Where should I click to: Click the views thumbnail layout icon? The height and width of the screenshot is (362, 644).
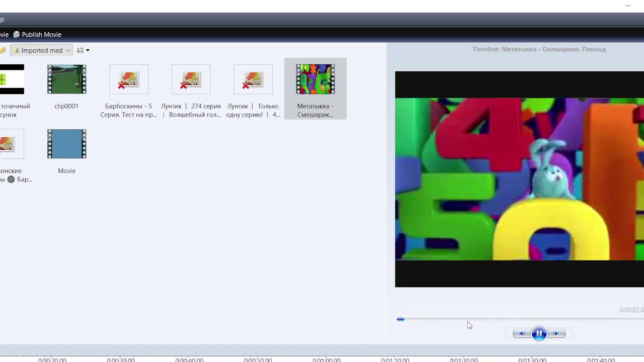coord(80,50)
